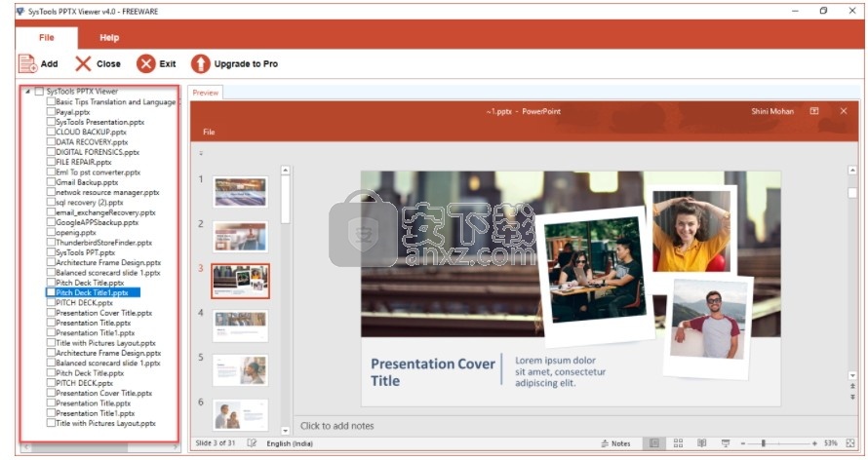Viewport: 868px width, 460px height.
Task: Check the SysTools PPT.pptx checkbox
Action: point(51,252)
